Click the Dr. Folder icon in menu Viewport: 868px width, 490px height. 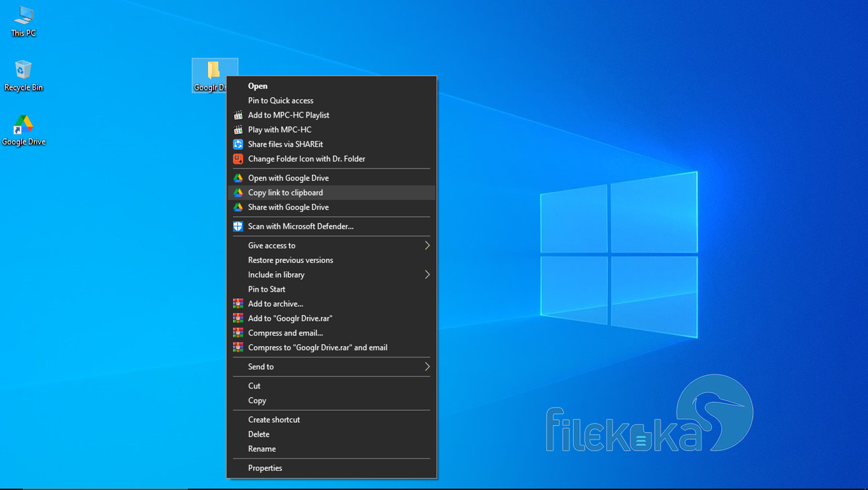(238, 159)
